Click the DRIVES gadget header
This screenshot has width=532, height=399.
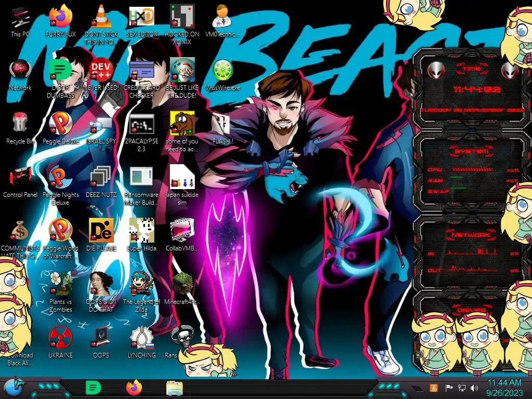pos(471,310)
